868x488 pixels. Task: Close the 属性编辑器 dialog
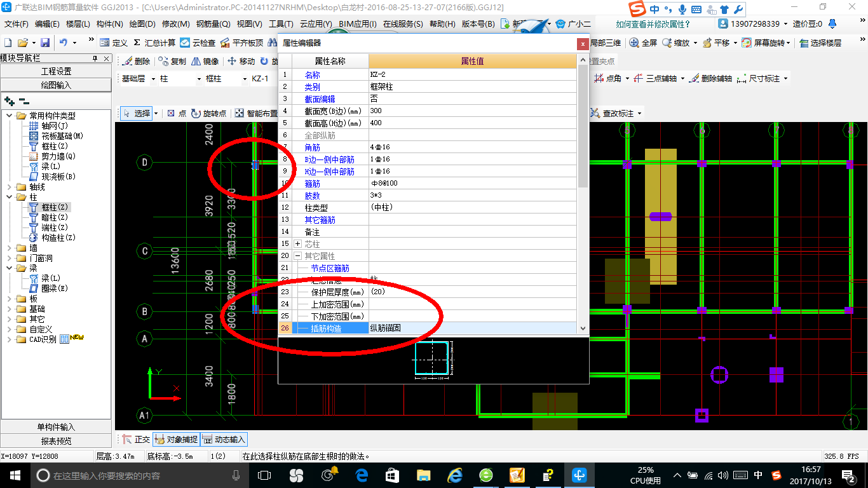582,44
